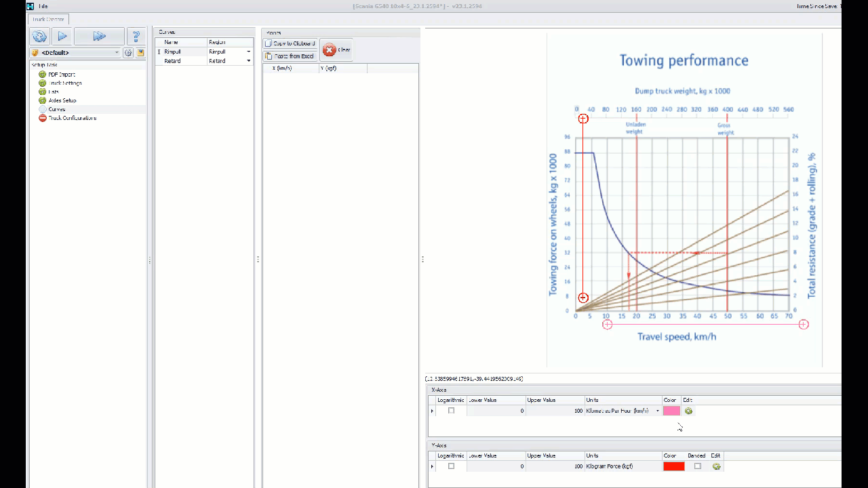The image size is (868, 488).
Task: Click the gear icon next to Default dropdown
Action: [128, 53]
